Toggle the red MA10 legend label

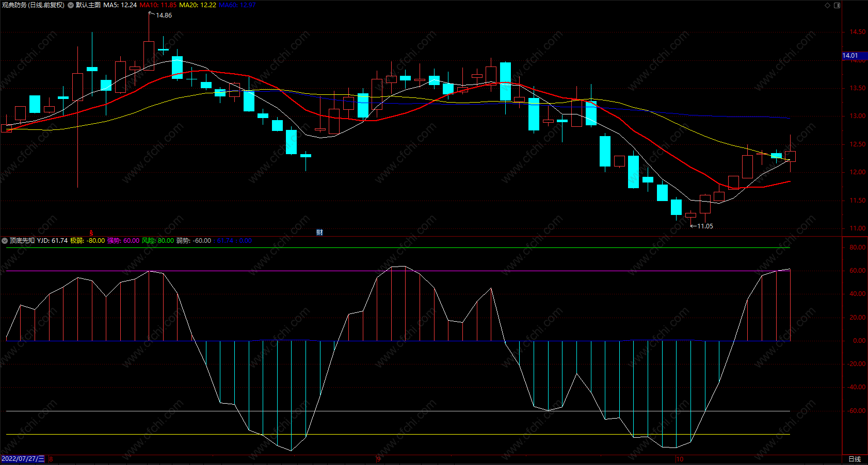click(158, 5)
